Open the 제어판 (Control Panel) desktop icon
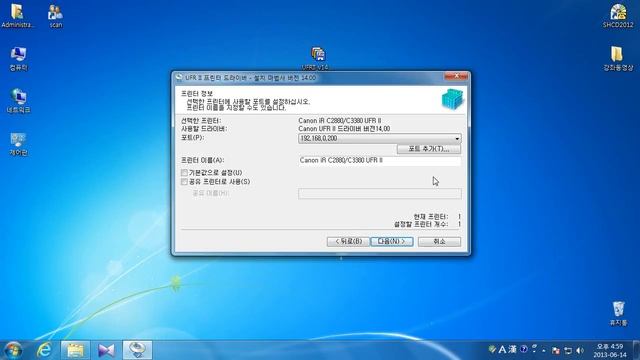Screen dimensions: 640x360 (18, 144)
